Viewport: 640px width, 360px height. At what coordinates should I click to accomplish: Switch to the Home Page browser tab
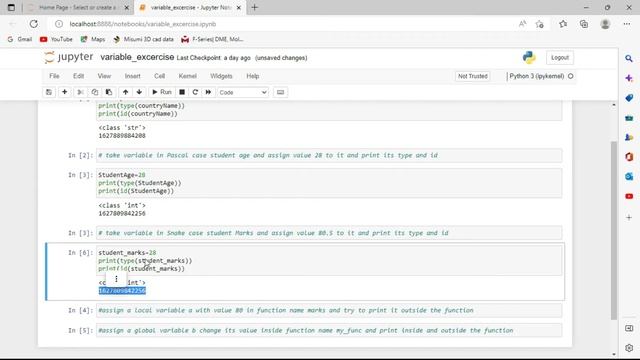tap(78, 7)
